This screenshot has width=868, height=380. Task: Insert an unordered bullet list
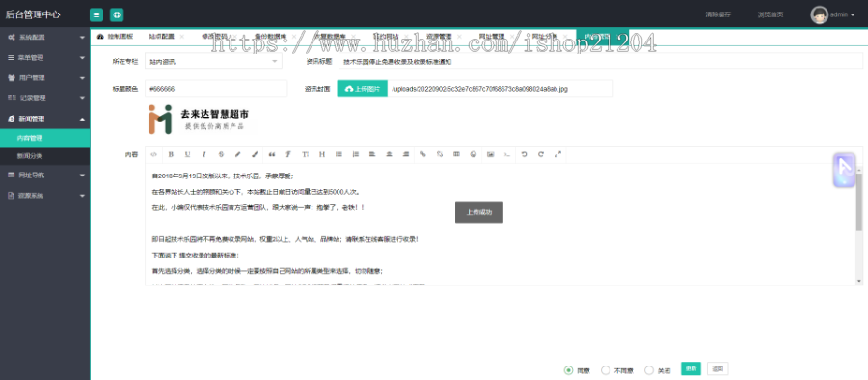pos(339,154)
